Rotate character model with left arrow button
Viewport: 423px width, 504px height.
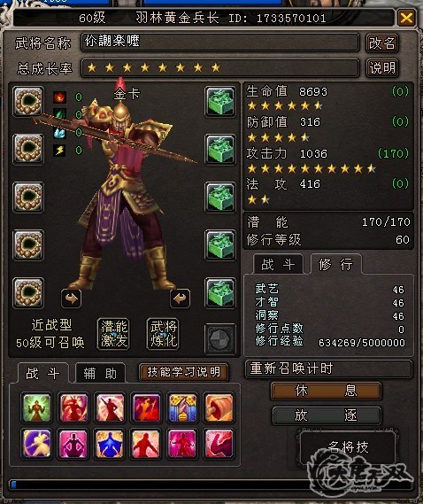tap(72, 299)
